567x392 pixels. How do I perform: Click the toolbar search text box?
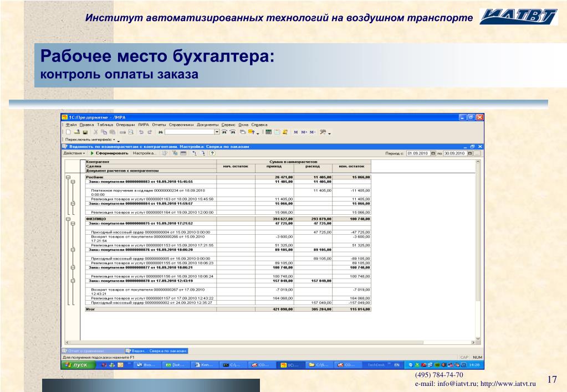190,132
